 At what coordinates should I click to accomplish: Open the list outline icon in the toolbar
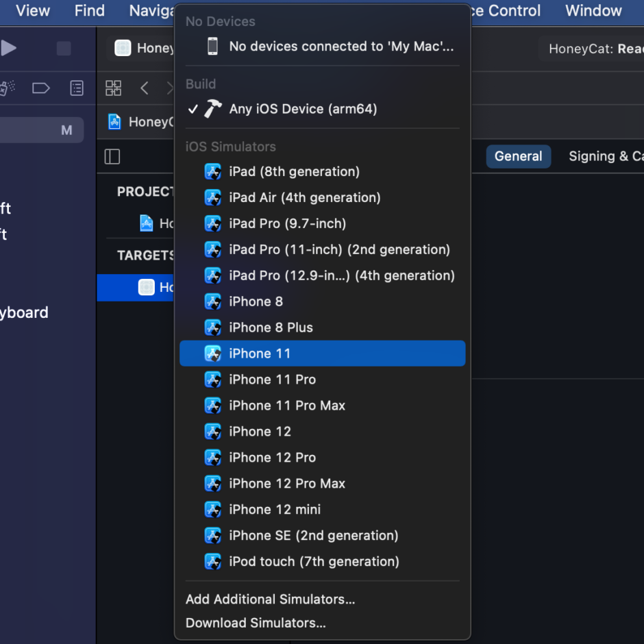[x=76, y=88]
